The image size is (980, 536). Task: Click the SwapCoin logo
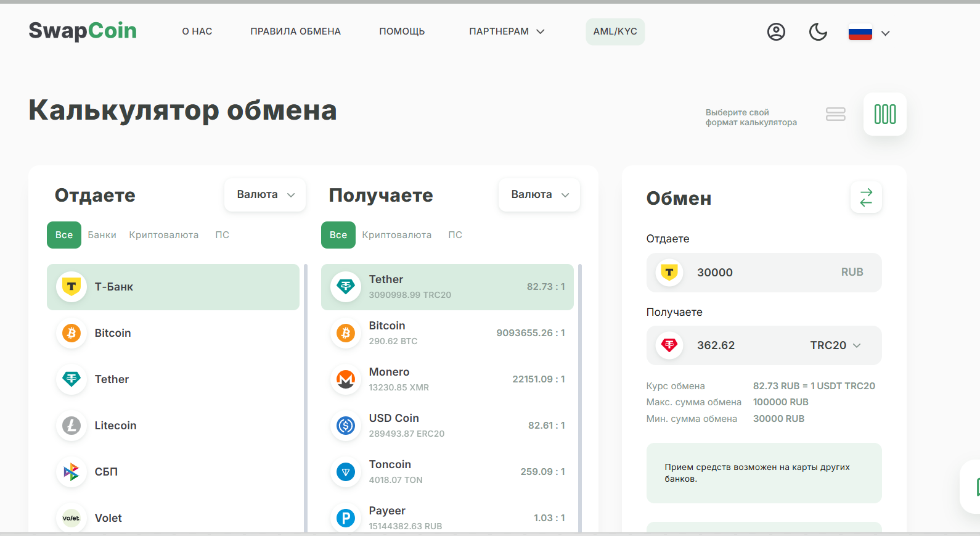click(83, 31)
